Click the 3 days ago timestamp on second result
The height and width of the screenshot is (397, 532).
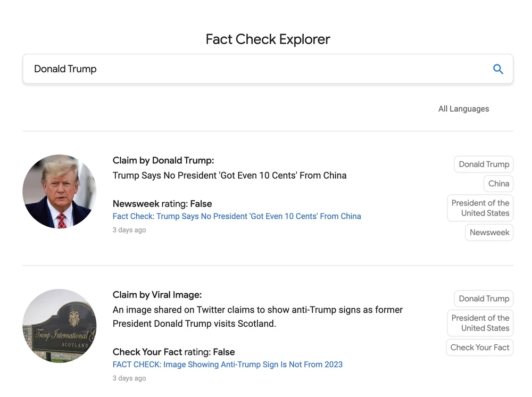[x=129, y=378]
